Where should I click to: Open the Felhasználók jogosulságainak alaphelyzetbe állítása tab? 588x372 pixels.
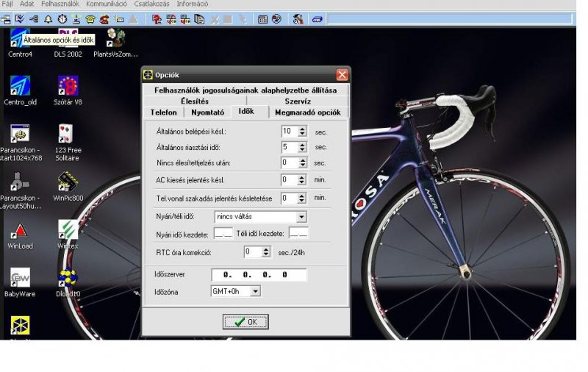pyautogui.click(x=245, y=90)
